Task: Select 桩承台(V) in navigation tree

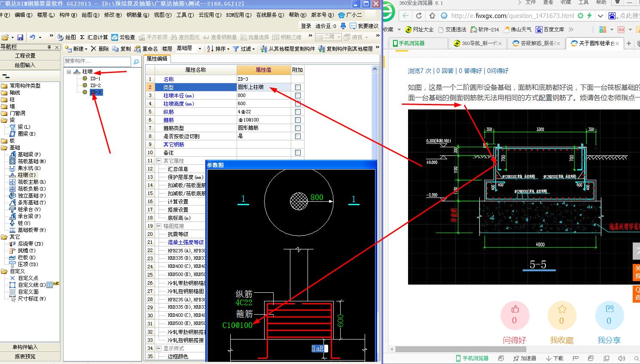Action: pos(30,209)
